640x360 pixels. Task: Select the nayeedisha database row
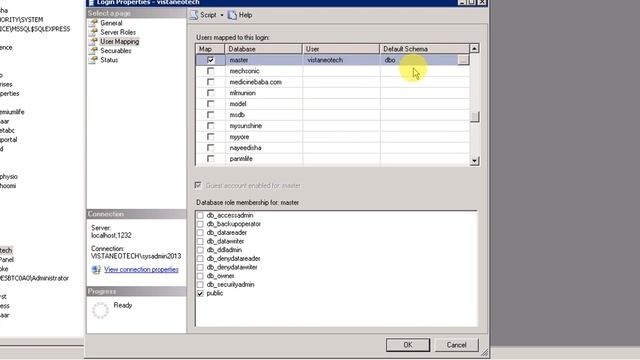(333, 148)
